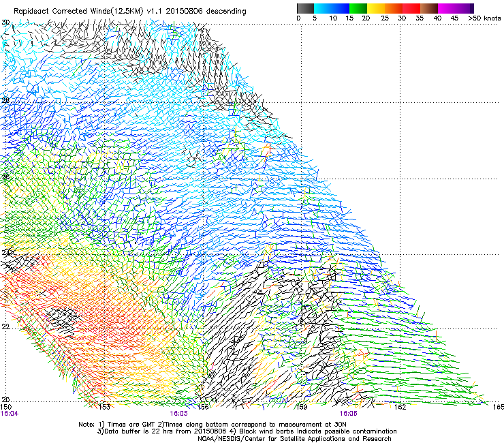Click the orange 25–30 knots legend segment
The image size is (504, 443).
[x=394, y=8]
